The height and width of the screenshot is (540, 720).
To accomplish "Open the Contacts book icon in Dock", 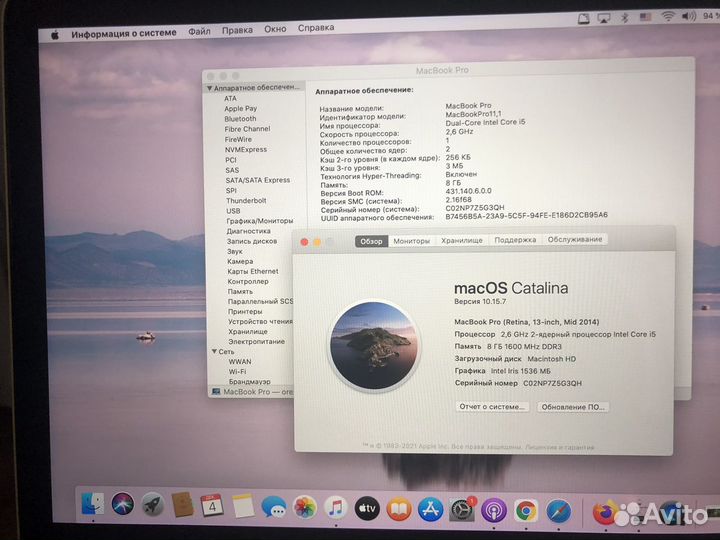I will pyautogui.click(x=182, y=505).
